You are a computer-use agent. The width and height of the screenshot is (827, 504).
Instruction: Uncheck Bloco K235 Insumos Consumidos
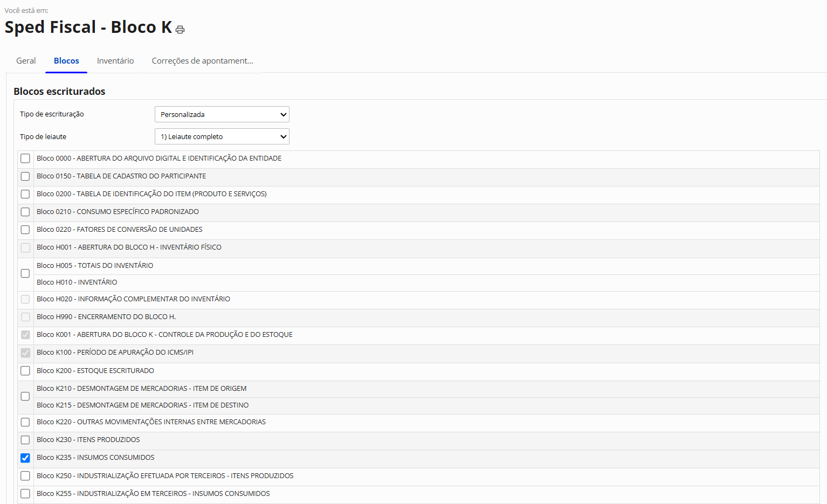(x=25, y=458)
